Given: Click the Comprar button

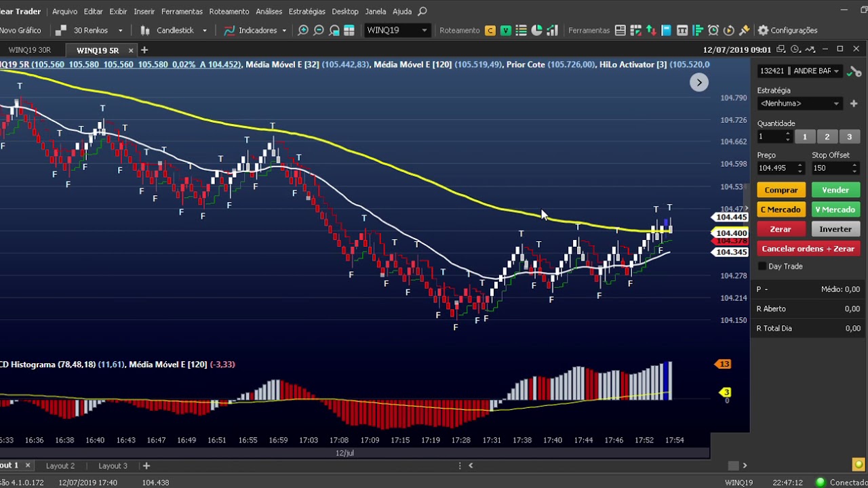Looking at the screenshot, I should click(781, 190).
